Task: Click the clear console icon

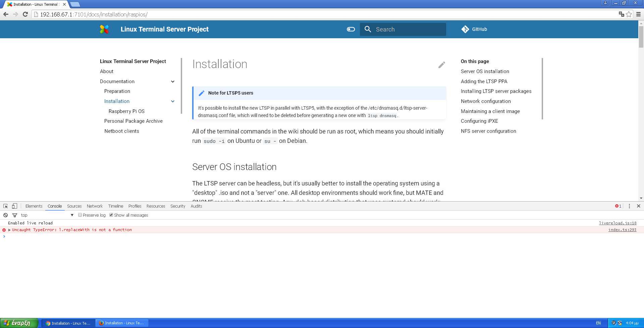Action: pyautogui.click(x=6, y=215)
